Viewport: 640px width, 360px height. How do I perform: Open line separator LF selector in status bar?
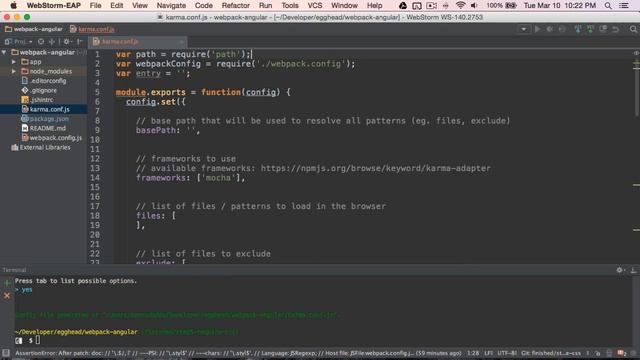(489, 353)
